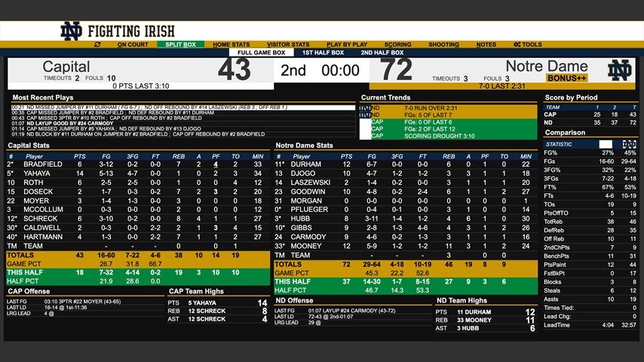Click ND logo beside 7-0 run trend
The width and height of the screenshot is (644, 362).
point(365,108)
